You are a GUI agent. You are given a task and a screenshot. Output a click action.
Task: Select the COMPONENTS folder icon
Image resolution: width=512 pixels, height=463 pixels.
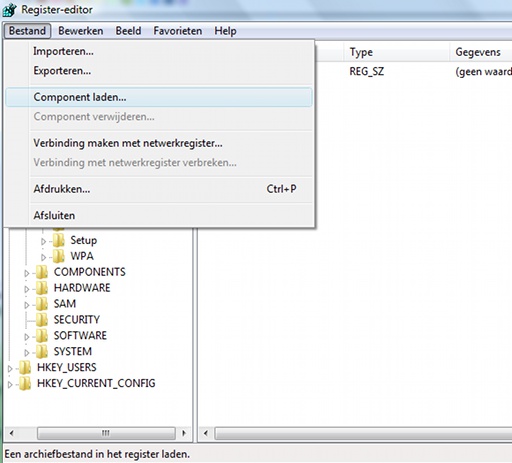(42, 272)
